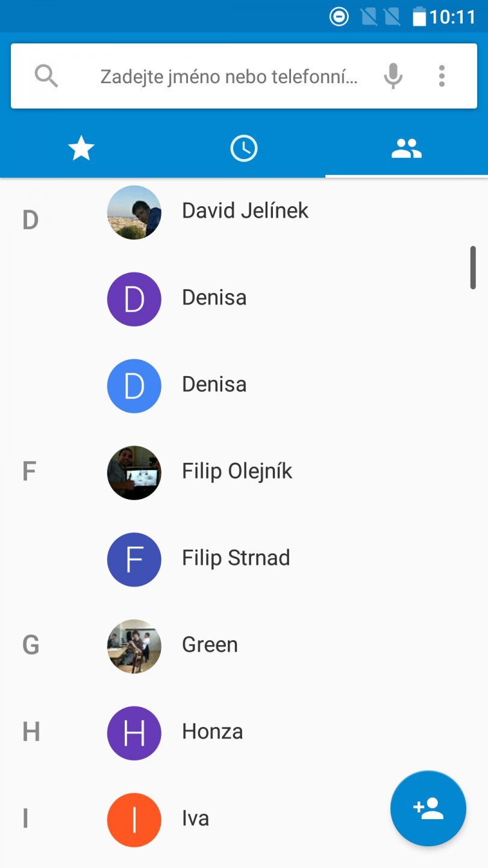Tap the voice search microphone icon
This screenshot has width=488, height=868.
click(x=393, y=76)
